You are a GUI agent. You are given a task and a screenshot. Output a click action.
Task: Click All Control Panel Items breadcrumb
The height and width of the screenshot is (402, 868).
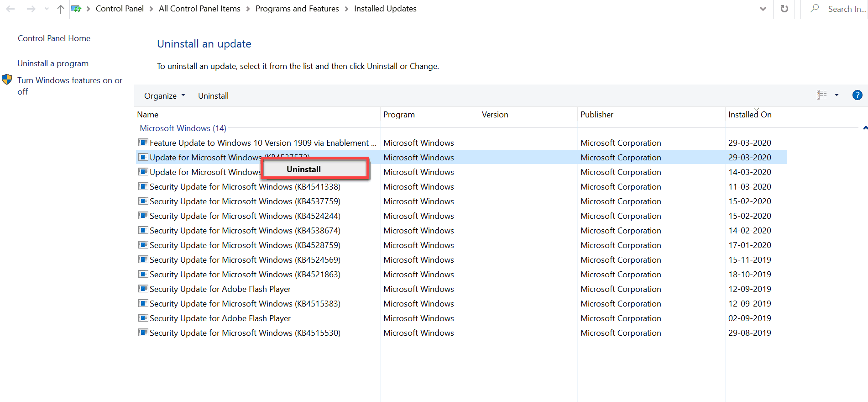[199, 9]
